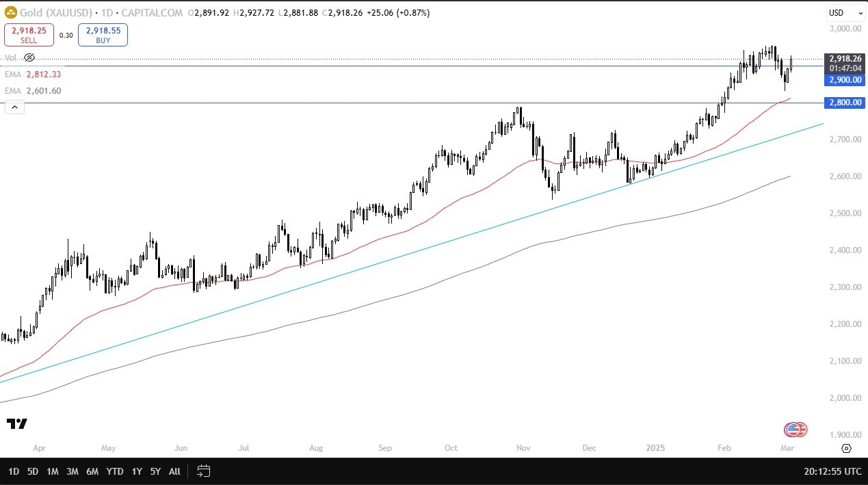The width and height of the screenshot is (868, 485).
Task: Select the EMA 2,812.33 indicator legend
Action: [33, 75]
